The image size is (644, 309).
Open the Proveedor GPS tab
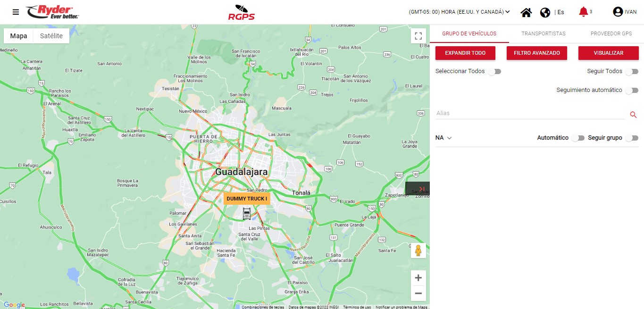pos(611,33)
